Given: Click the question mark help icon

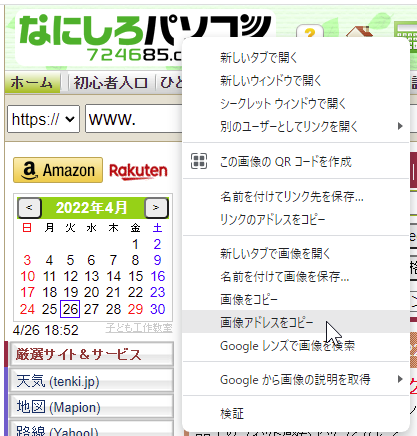Looking at the screenshot, I should [x=310, y=32].
